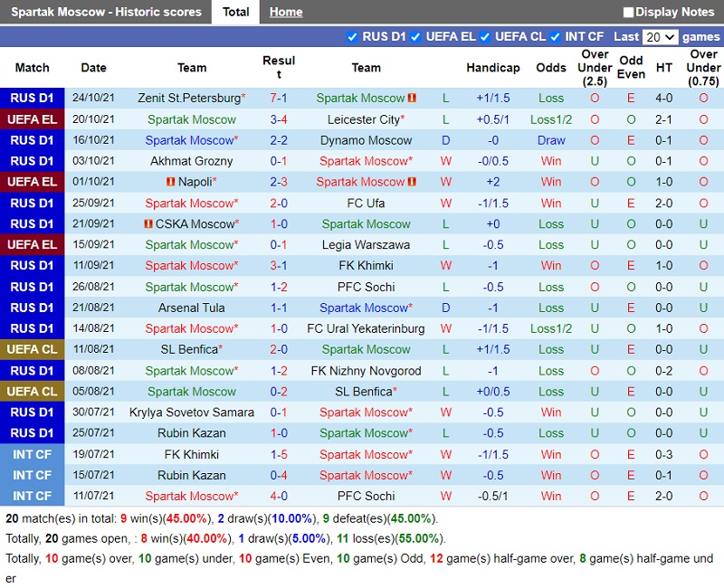Viewport: 724px width, 588px height.
Task: Toggle the RUS D1 league checkbox
Action: tap(352, 37)
